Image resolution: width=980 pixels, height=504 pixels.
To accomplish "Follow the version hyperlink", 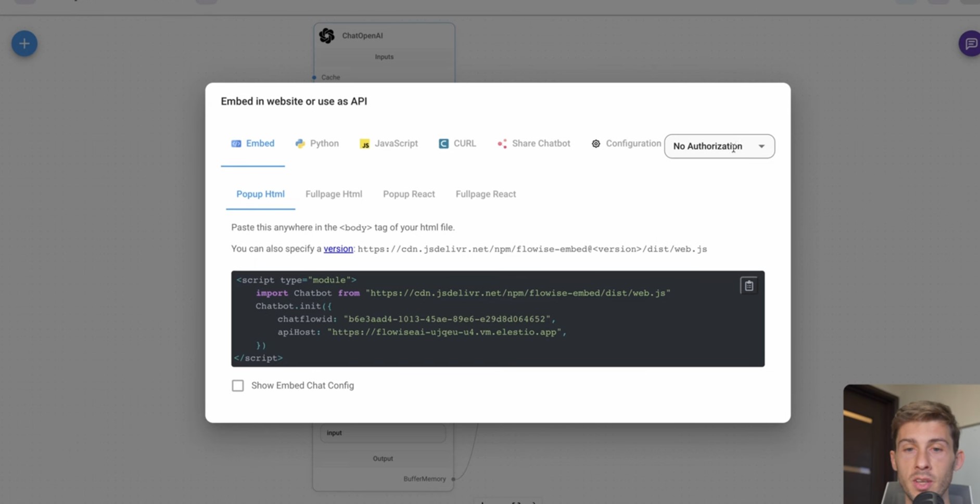I will coord(338,249).
